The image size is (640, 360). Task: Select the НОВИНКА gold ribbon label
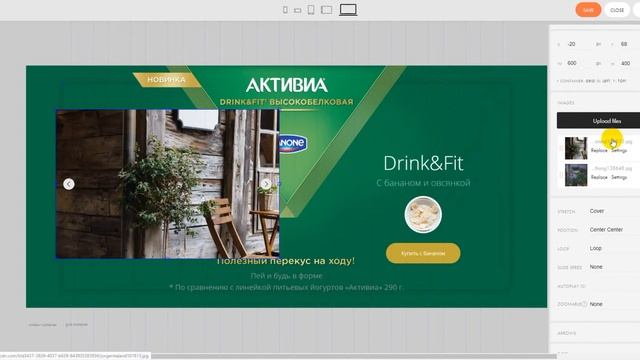pyautogui.click(x=167, y=80)
